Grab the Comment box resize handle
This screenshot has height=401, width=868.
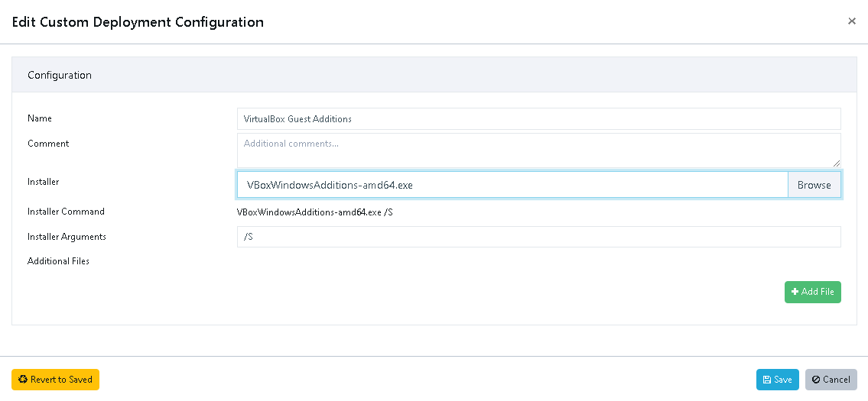837,163
